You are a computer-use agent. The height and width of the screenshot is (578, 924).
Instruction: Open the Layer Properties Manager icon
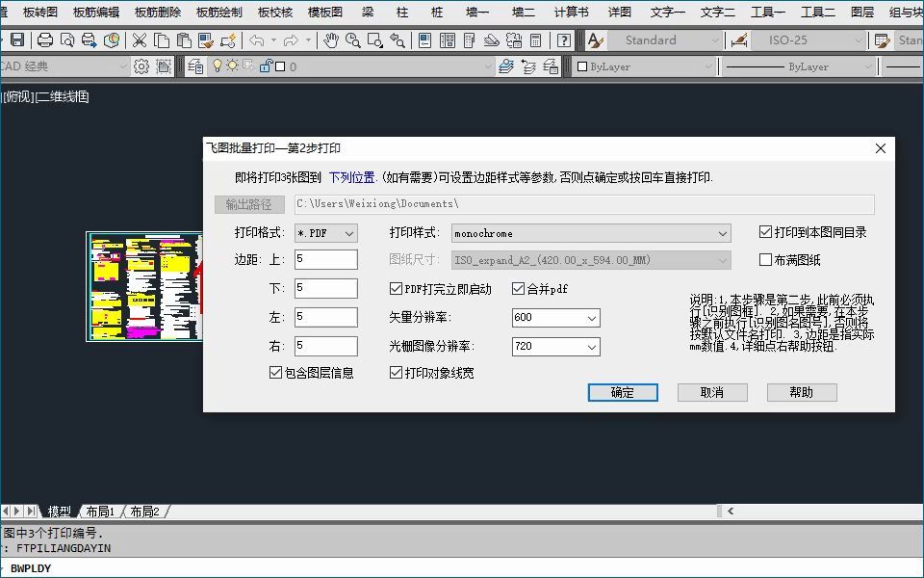pyautogui.click(x=194, y=66)
